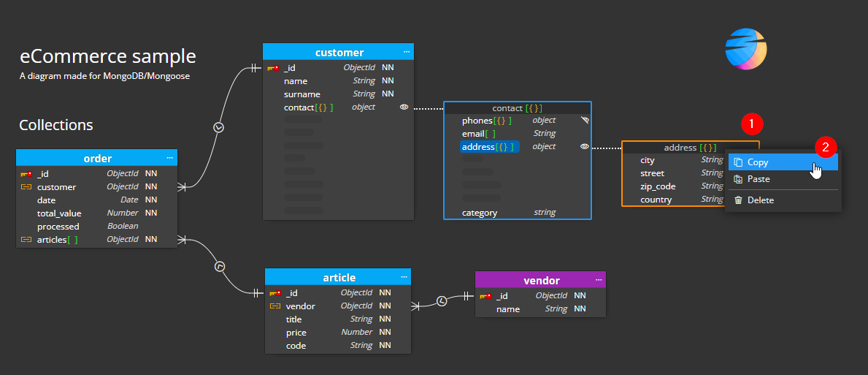Click the order-to-article relationship marker circle

(x=220, y=268)
